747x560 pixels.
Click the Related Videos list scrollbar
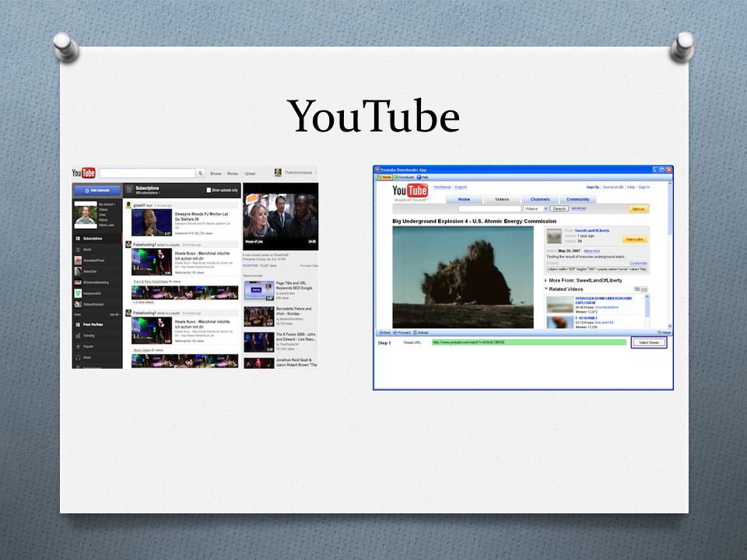647,311
